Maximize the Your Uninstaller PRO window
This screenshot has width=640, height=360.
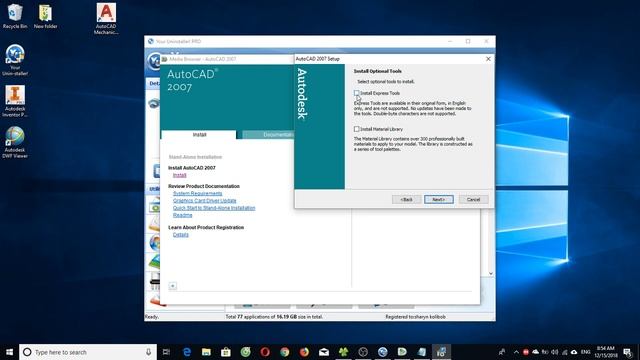pos(468,41)
